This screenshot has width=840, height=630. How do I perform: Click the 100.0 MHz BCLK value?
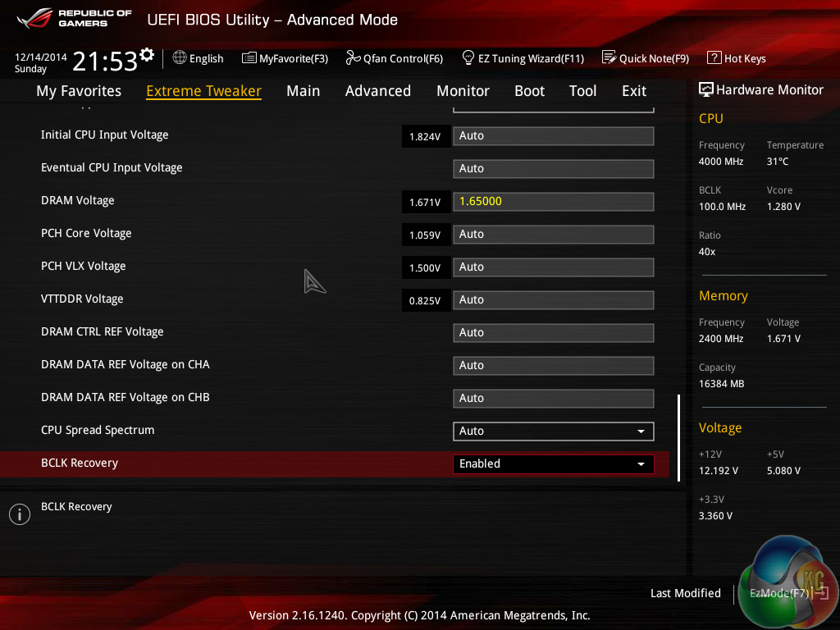coord(722,206)
